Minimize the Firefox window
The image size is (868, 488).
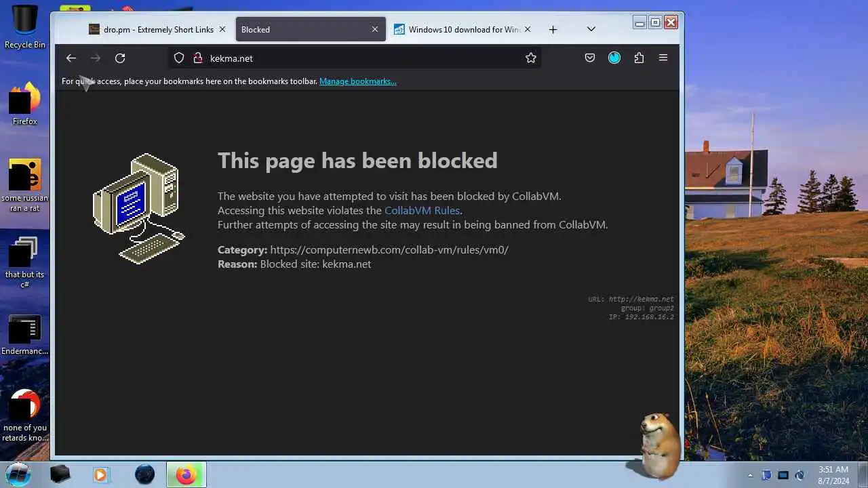pos(639,22)
